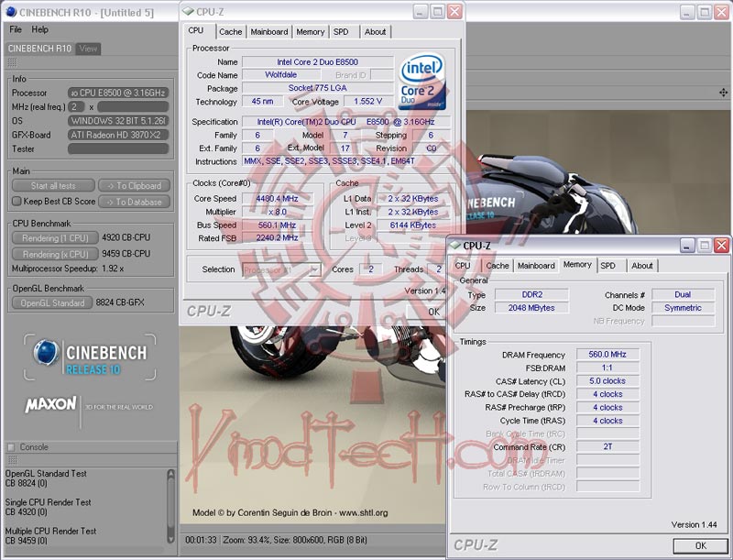Click the ATI Radeon HD 3870 X2 field
The height and width of the screenshot is (560, 733).
(118, 135)
